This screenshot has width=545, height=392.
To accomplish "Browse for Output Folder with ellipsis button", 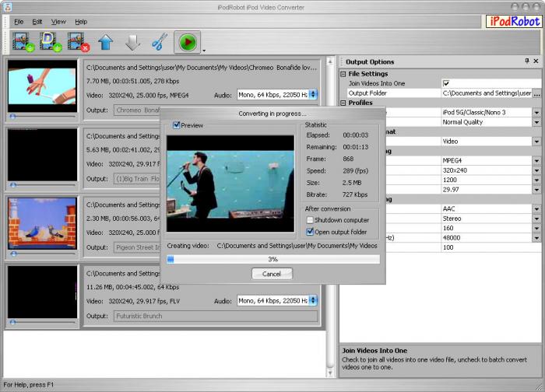I will click(x=536, y=93).
